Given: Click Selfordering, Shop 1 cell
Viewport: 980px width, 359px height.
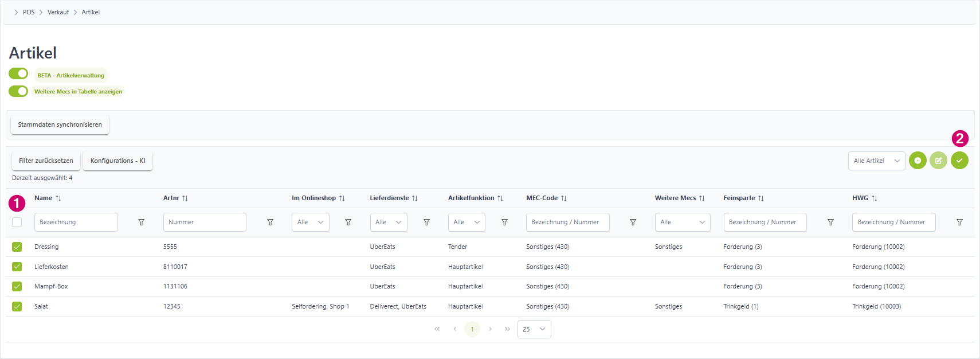Looking at the screenshot, I should tap(320, 306).
